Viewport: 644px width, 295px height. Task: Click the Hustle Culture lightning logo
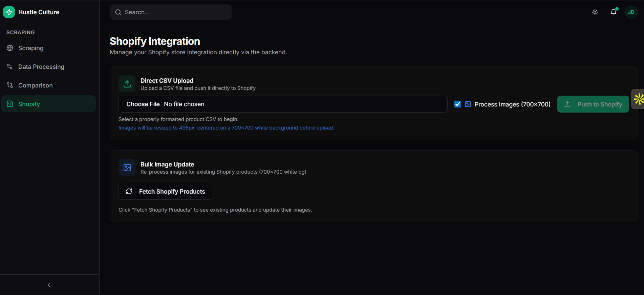tap(9, 12)
